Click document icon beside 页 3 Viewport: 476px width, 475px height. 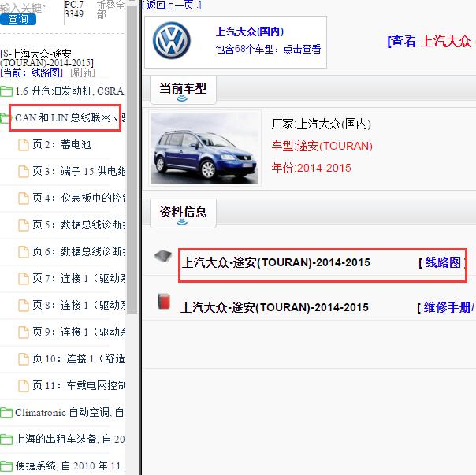coord(24,172)
